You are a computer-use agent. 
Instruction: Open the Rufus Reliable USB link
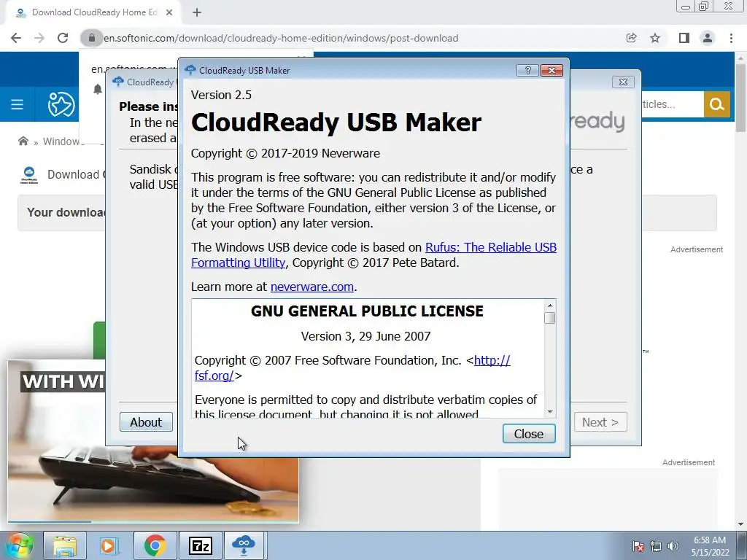491,248
